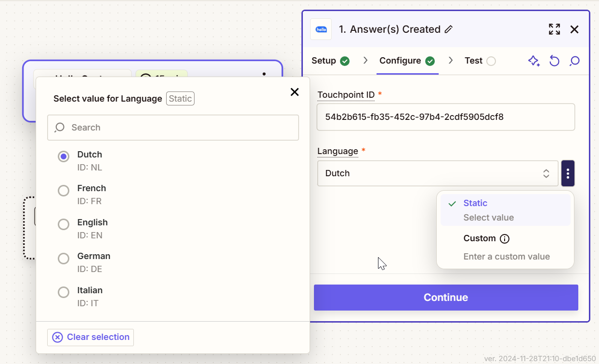Open the Language dropdown showing Dutch
Screen dimensions: 599x364
(x=437, y=173)
